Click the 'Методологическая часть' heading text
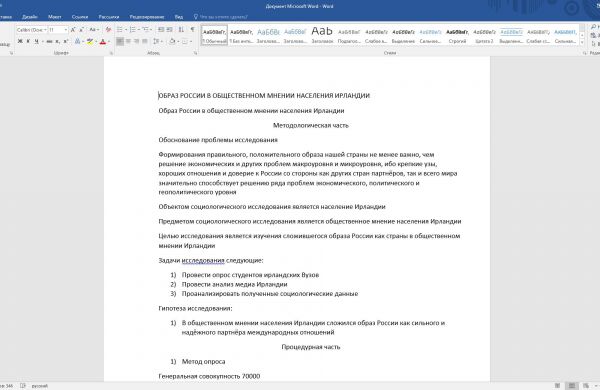The height and width of the screenshot is (390, 600). pyautogui.click(x=311, y=125)
